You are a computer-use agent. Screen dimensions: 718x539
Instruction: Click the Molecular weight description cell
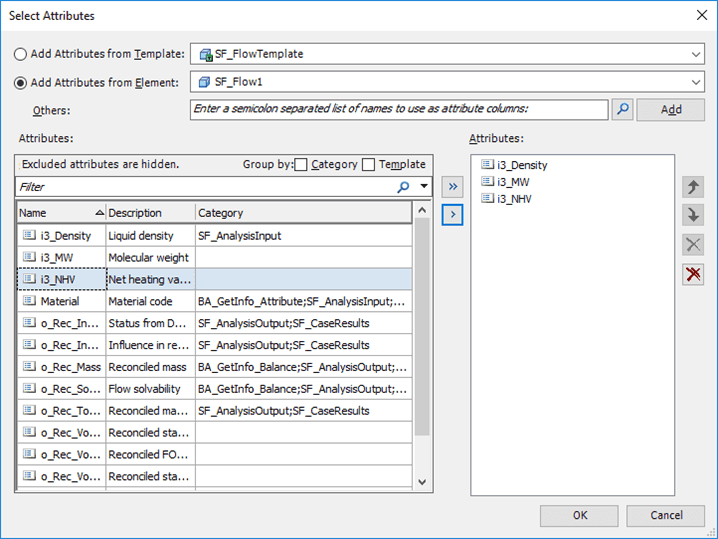pos(151,258)
